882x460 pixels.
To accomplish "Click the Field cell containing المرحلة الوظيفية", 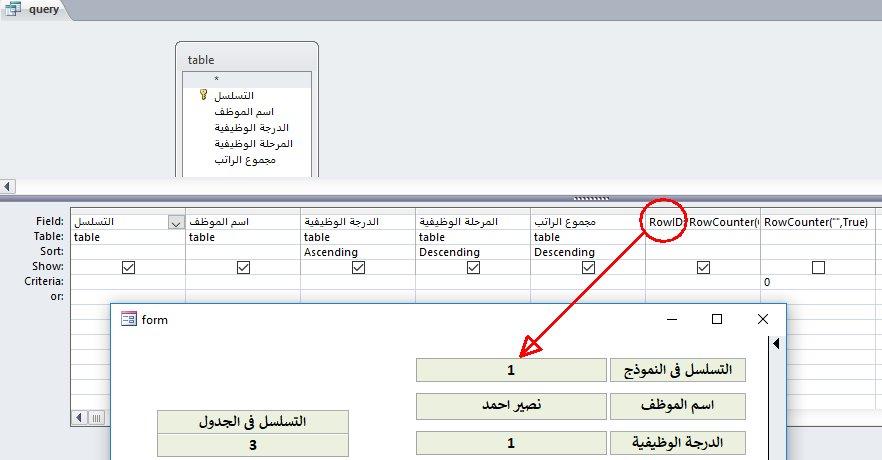I will [472, 222].
